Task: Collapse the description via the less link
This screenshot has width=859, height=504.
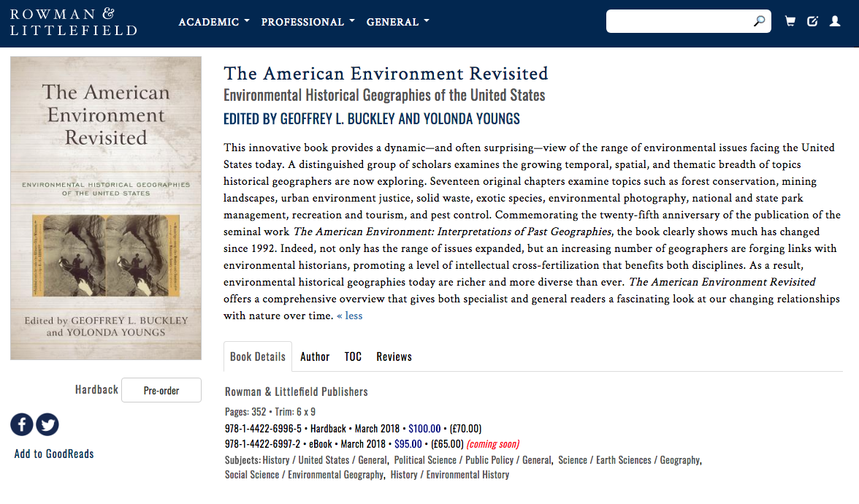Action: [x=349, y=316]
